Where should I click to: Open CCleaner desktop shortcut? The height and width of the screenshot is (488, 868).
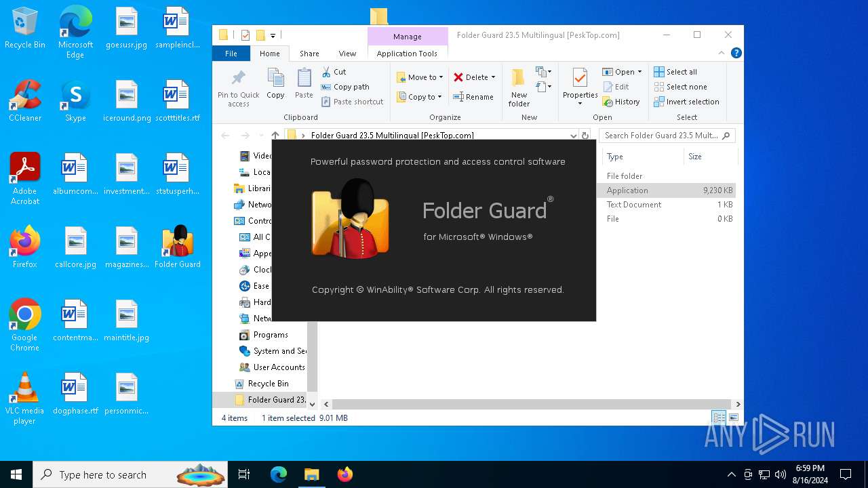tap(25, 101)
